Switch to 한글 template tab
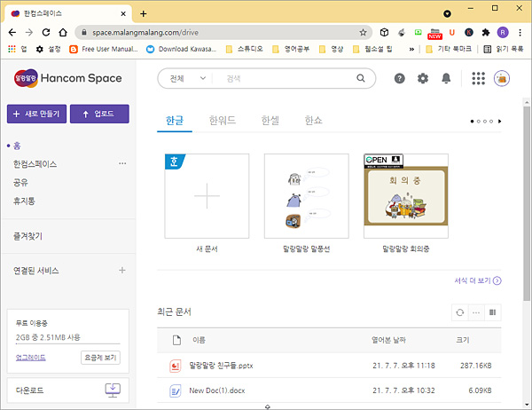The image size is (532, 410). click(x=175, y=120)
